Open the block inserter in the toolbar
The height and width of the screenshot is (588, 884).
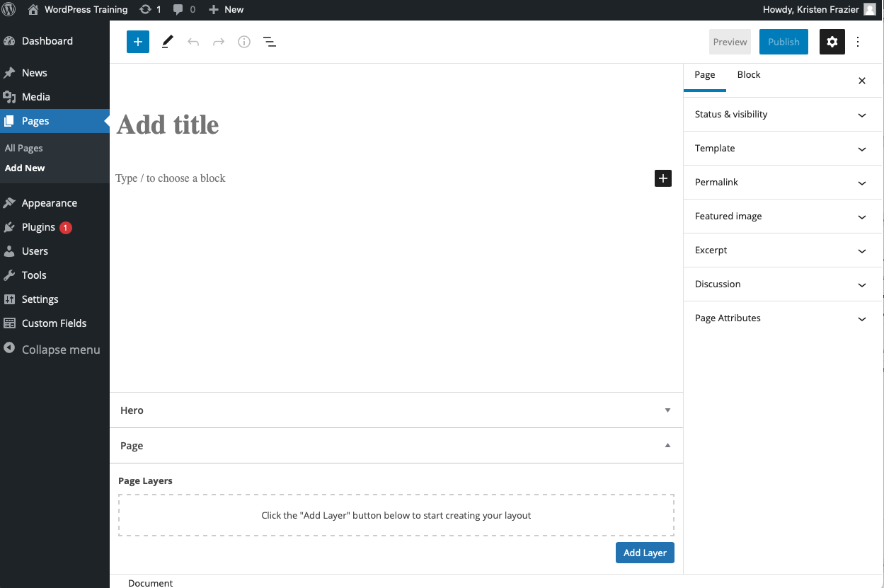click(x=137, y=42)
